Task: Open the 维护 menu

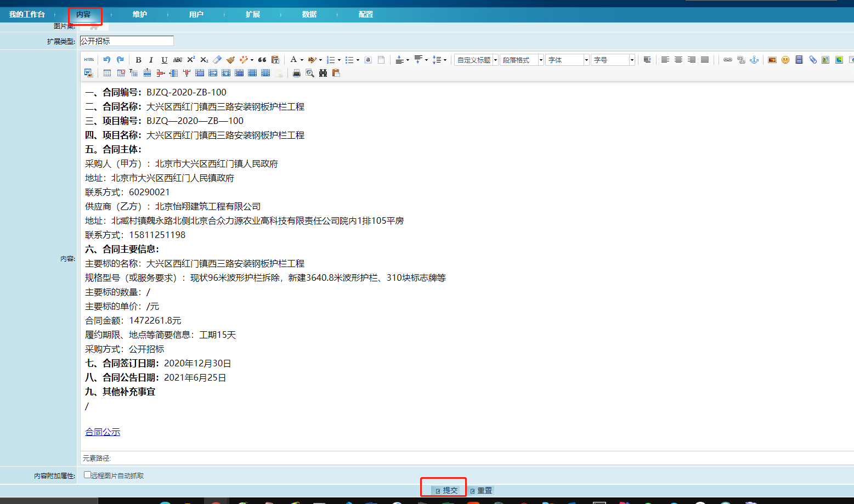Action: [x=140, y=14]
